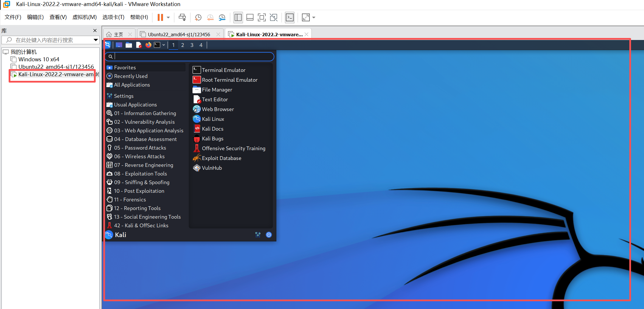Screen dimensions: 644x309
Task: Send Ctrl+Alt+Del to the virtual machine
Action: tap(182, 18)
